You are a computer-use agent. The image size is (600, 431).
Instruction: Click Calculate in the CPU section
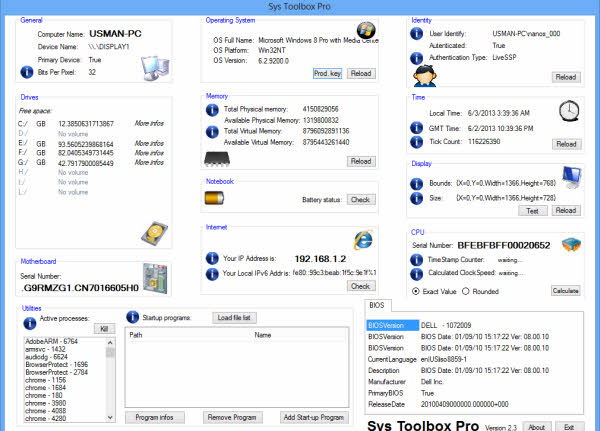coord(566,291)
